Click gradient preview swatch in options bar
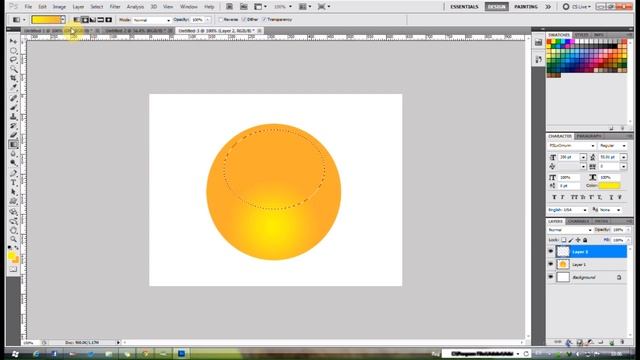 click(46, 20)
